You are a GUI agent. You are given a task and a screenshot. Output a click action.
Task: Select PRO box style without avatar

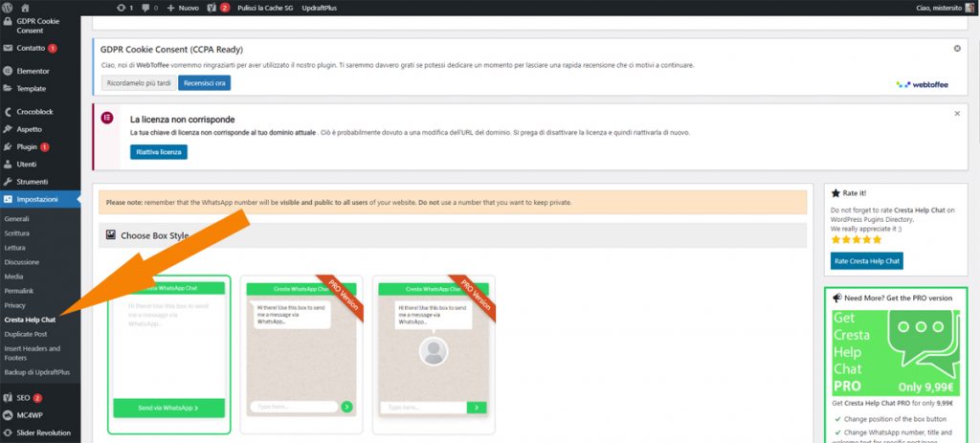click(x=301, y=354)
